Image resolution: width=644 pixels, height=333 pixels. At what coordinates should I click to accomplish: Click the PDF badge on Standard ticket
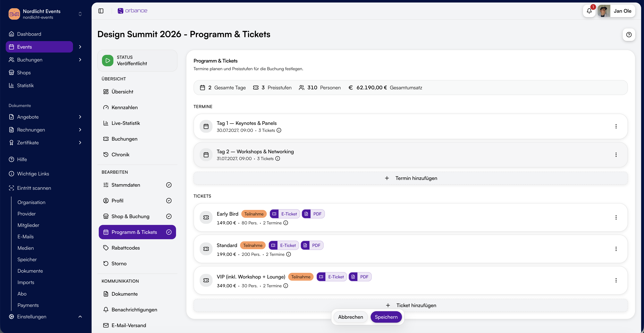pos(312,245)
